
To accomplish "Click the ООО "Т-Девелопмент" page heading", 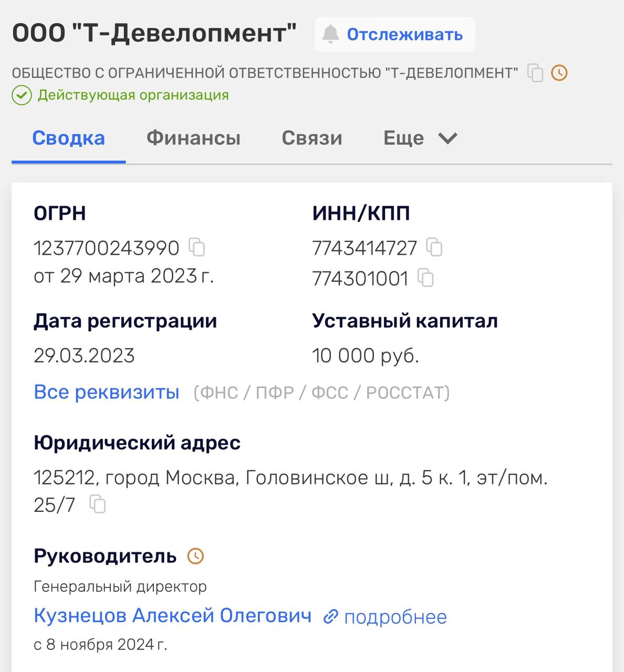I will (x=154, y=33).
